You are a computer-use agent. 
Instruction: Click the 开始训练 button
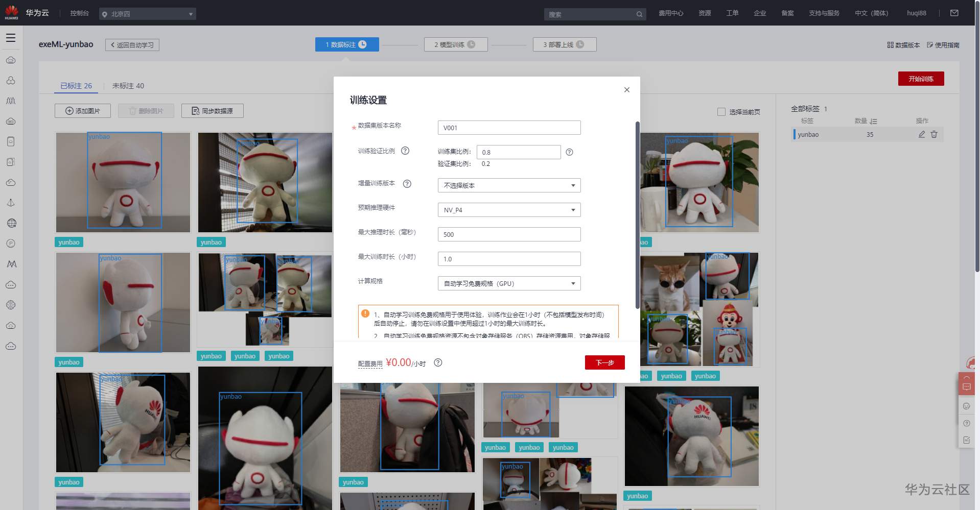point(921,79)
